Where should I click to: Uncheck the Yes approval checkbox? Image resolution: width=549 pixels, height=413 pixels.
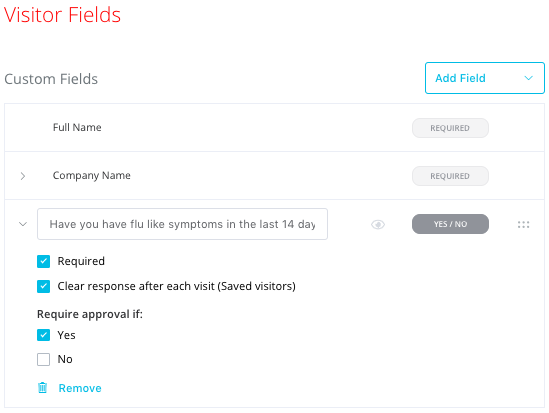[43, 335]
